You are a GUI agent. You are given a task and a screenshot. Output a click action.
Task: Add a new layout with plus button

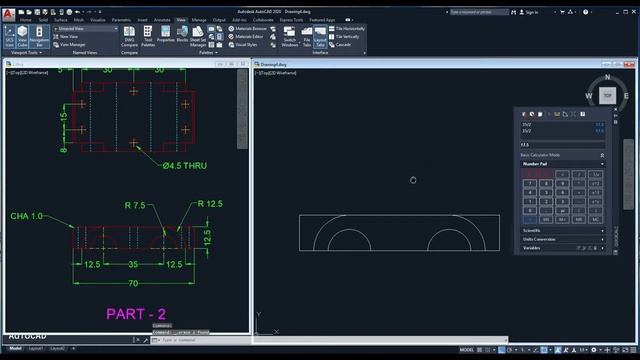[x=73, y=349]
